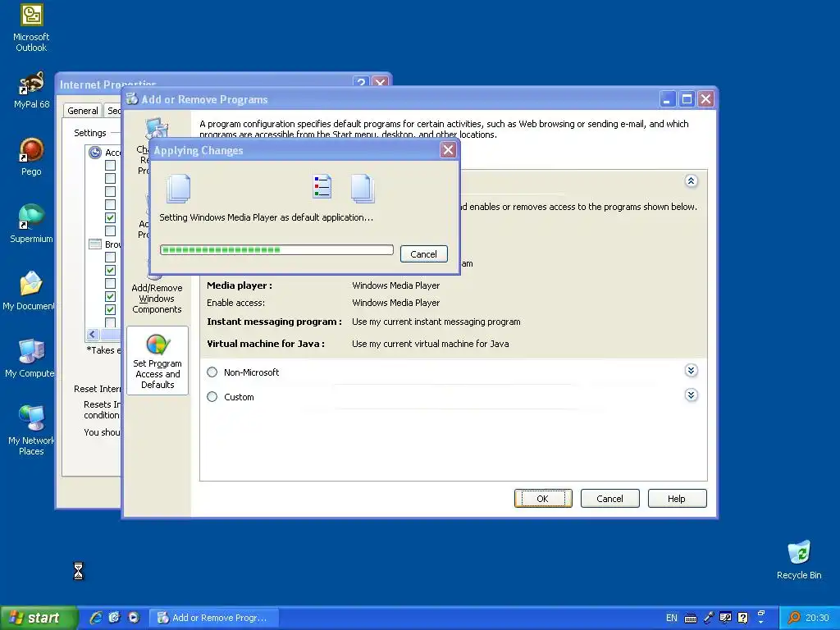This screenshot has width=840, height=630.
Task: Click the checklist icon in Applying Changes dialog
Action: pyautogui.click(x=322, y=186)
